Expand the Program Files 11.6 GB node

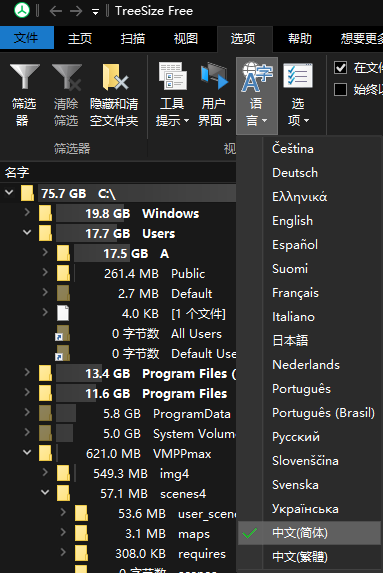[27, 392]
